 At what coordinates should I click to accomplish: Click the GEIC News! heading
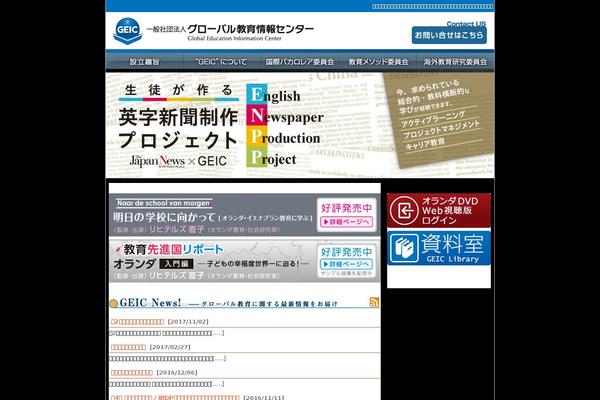point(150,303)
